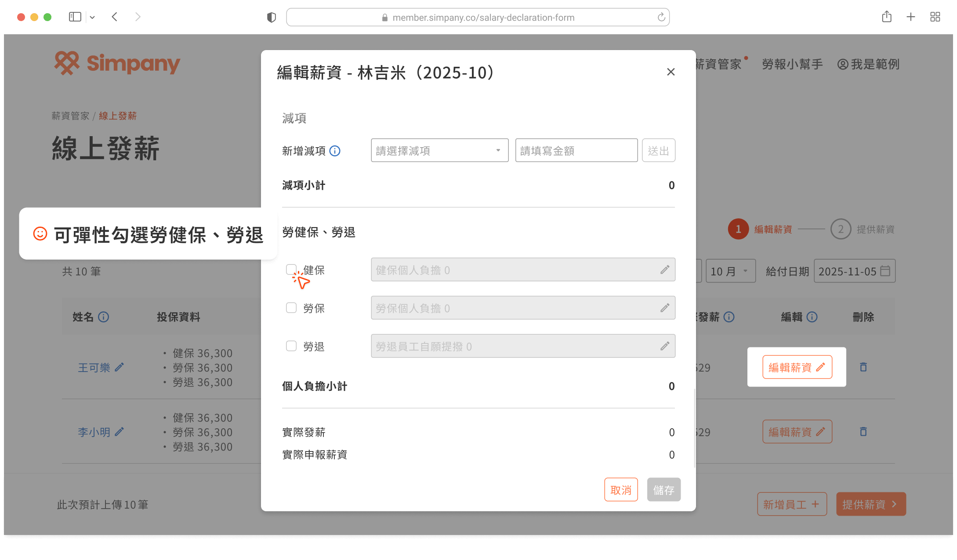This screenshot has height=560, width=957.
Task: Toggle the 勞退 checkbox
Action: pos(291,346)
